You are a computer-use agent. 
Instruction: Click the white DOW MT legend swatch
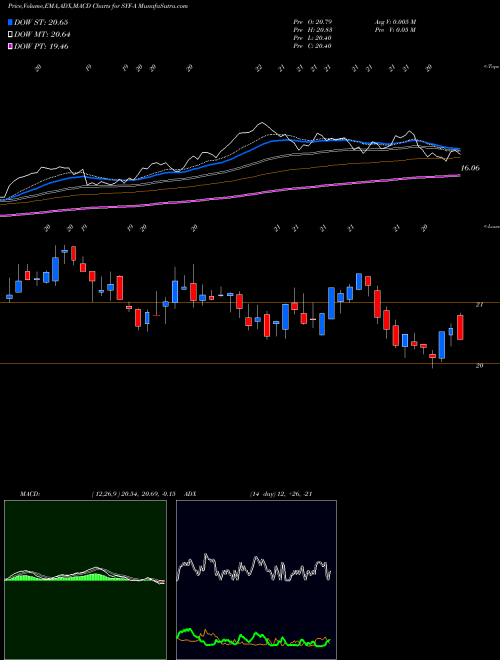pos(10,35)
